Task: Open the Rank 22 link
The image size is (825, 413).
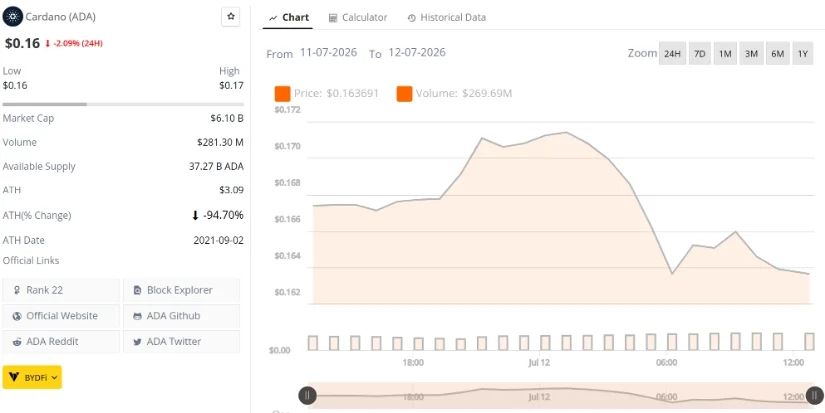Action: [61, 290]
